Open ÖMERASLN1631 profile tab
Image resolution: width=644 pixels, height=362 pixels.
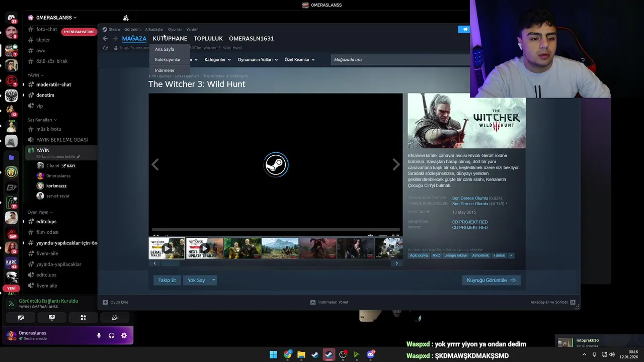(x=252, y=39)
